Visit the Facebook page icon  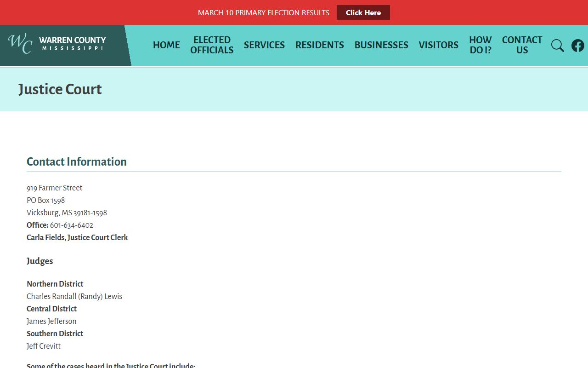click(x=578, y=46)
